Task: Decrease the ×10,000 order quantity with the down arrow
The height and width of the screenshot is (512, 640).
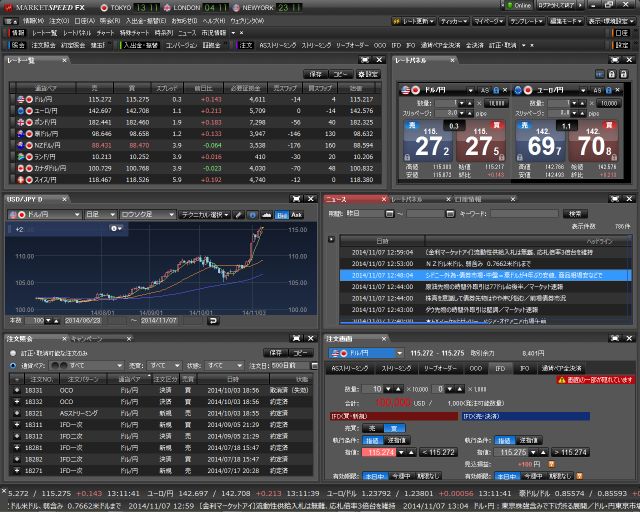Action: [x=388, y=389]
